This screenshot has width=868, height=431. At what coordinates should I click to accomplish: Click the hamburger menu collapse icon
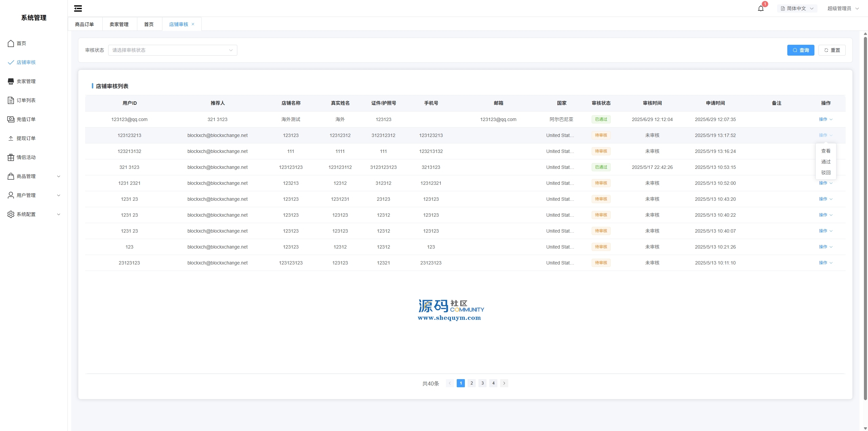click(x=78, y=8)
